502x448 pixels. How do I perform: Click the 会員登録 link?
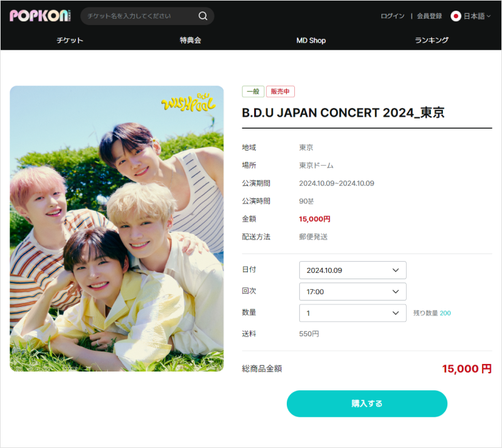tap(429, 16)
